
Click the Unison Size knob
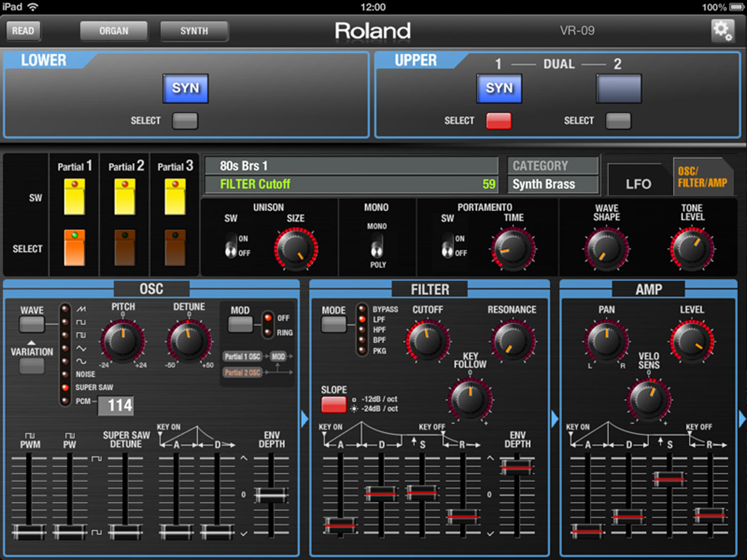[x=296, y=249]
